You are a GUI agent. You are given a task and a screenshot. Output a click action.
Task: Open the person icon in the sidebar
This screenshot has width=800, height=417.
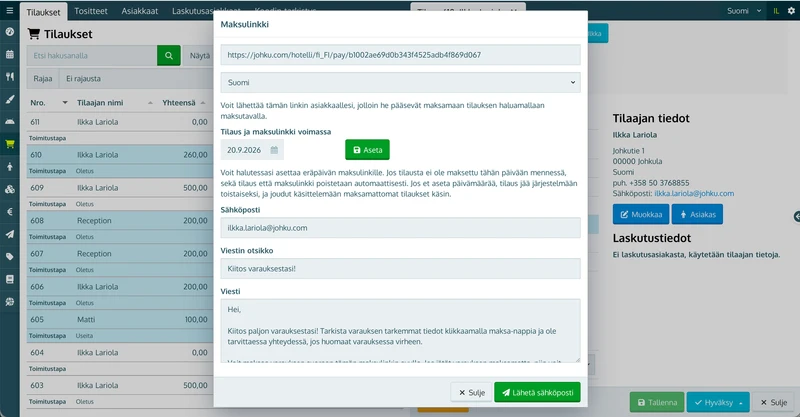10,166
